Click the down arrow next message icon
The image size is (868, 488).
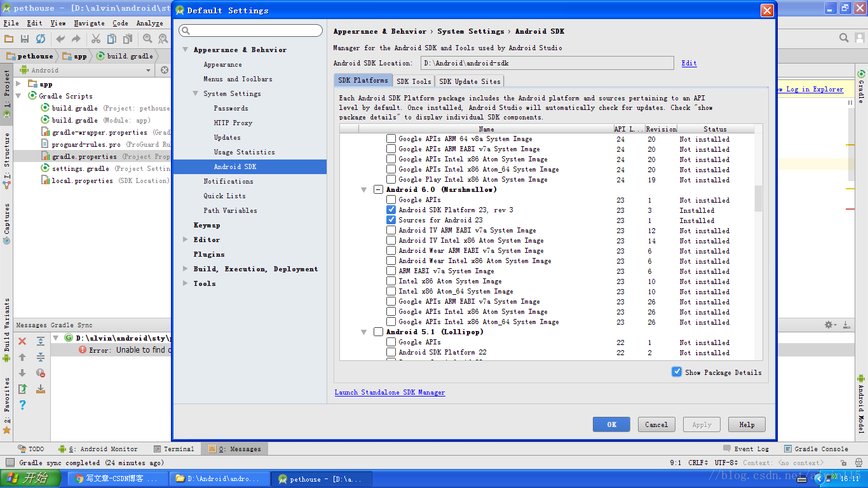point(22,373)
